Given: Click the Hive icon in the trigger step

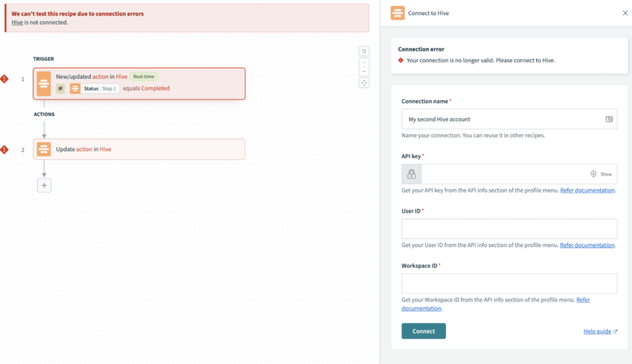Looking at the screenshot, I should coord(44,84).
